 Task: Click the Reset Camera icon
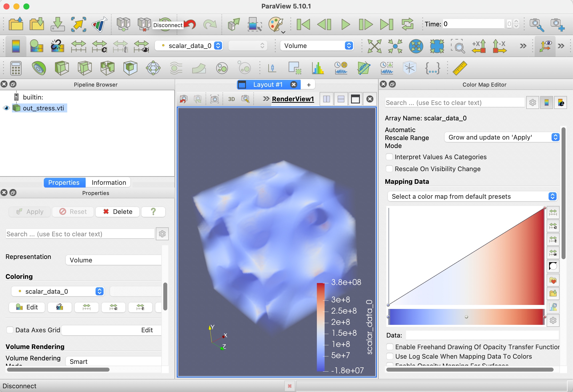(374, 46)
